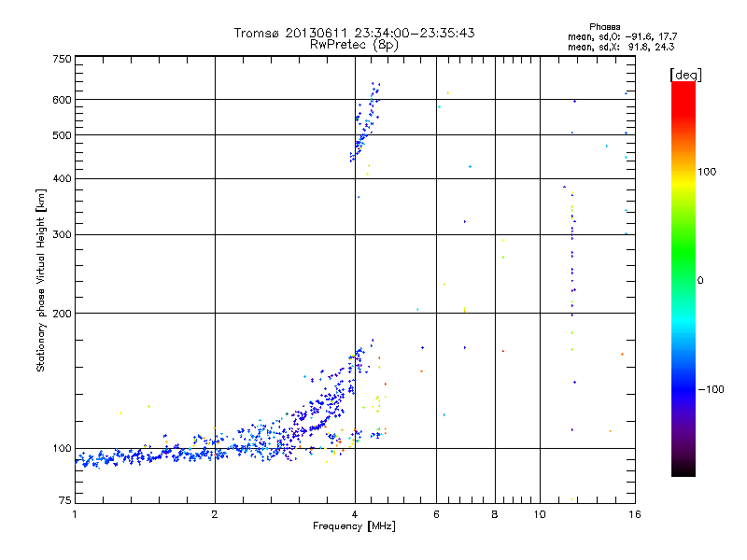Click the y-axis tick label '100'
Screen dimensions: 747x560
[62, 449]
